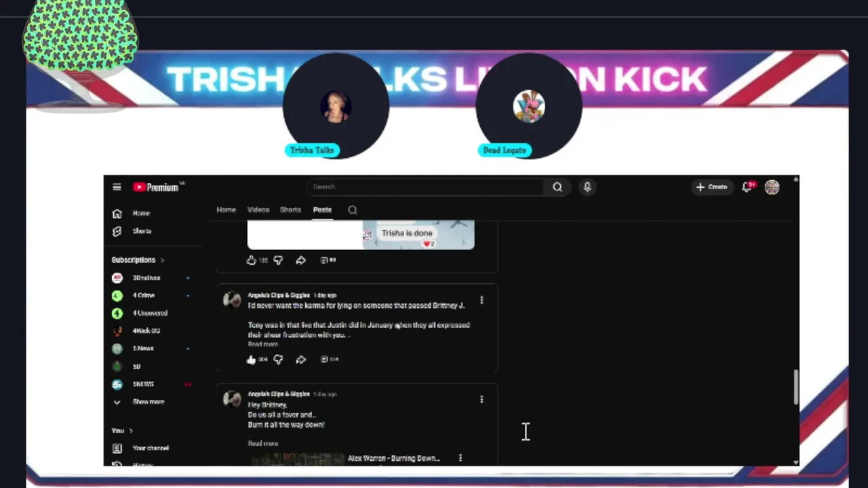Expand Subscriptions section chevron

click(x=162, y=260)
